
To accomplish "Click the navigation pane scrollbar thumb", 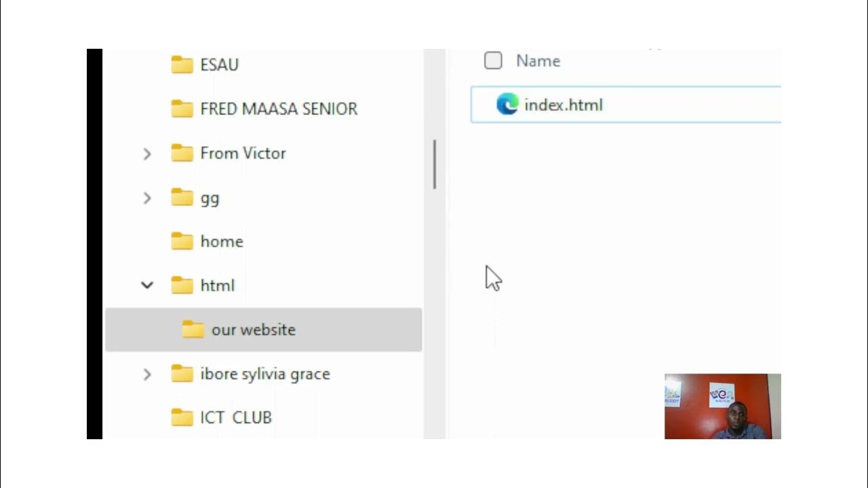I will (435, 164).
